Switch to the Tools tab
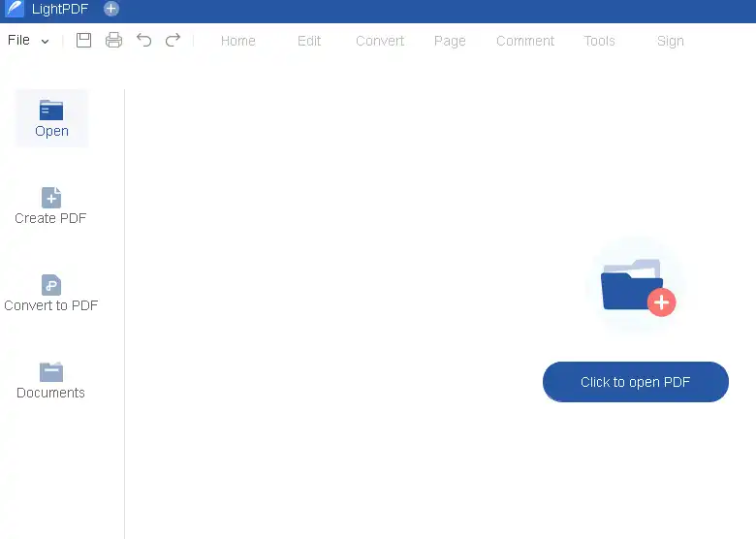This screenshot has width=756, height=539. tap(599, 41)
